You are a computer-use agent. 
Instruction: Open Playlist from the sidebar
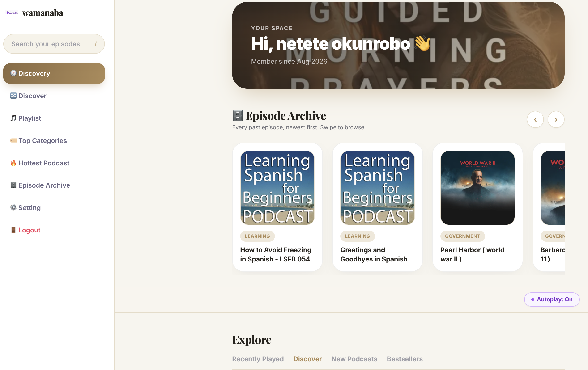click(x=54, y=118)
